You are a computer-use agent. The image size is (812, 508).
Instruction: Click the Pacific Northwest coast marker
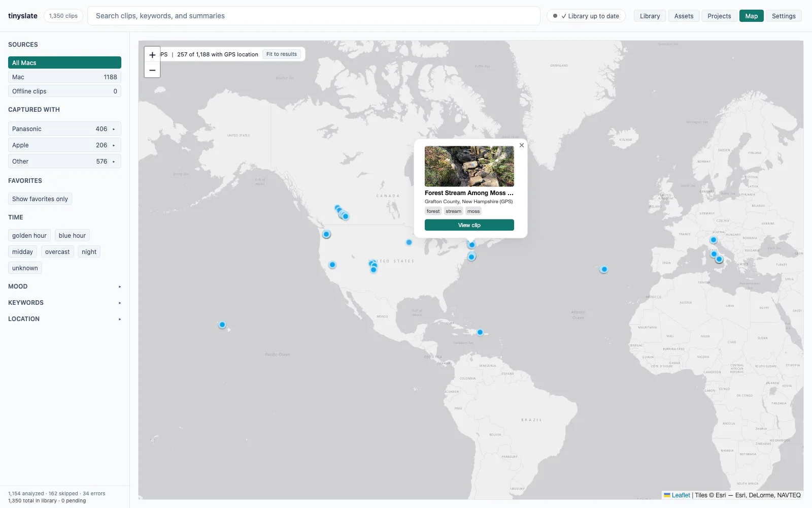327,234
